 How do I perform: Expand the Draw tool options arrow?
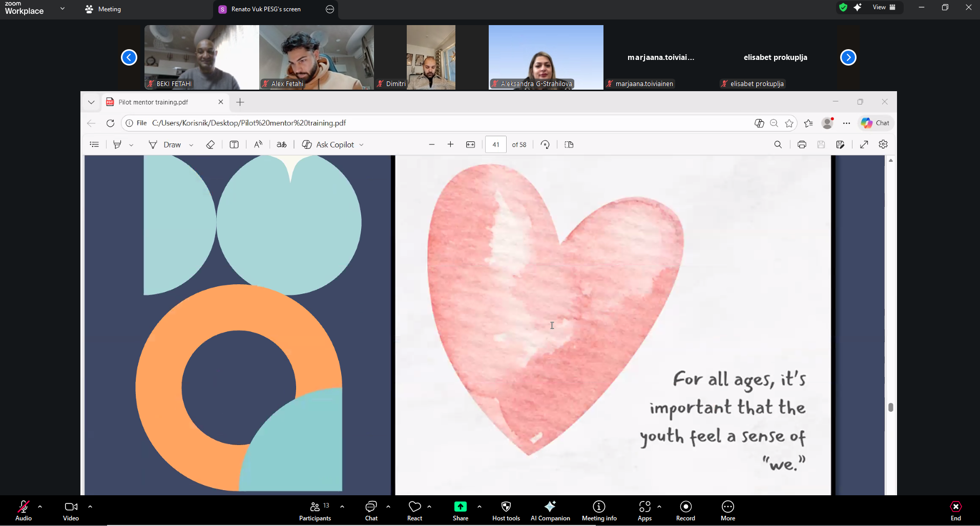point(191,145)
